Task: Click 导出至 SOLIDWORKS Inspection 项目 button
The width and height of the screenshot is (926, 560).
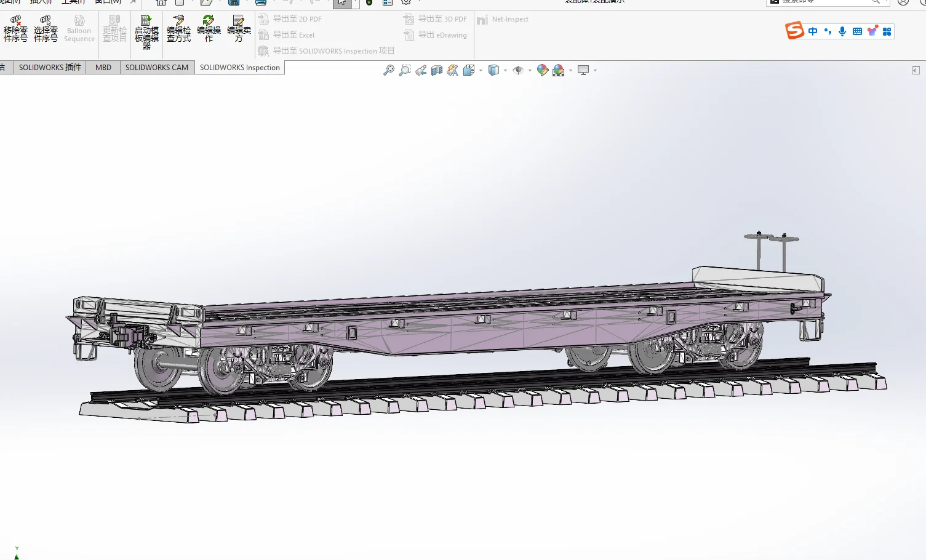Action: point(327,51)
